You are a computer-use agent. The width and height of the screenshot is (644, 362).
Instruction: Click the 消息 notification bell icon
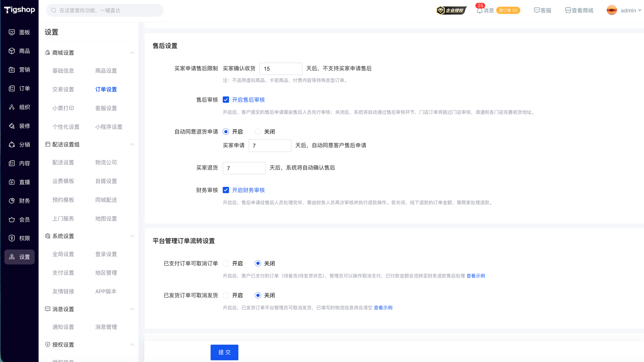(479, 10)
